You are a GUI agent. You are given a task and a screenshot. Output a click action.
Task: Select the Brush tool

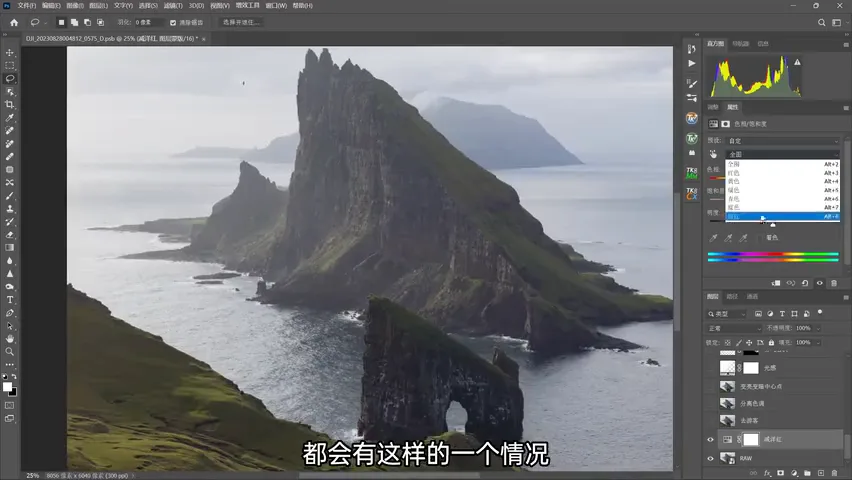click(10, 196)
